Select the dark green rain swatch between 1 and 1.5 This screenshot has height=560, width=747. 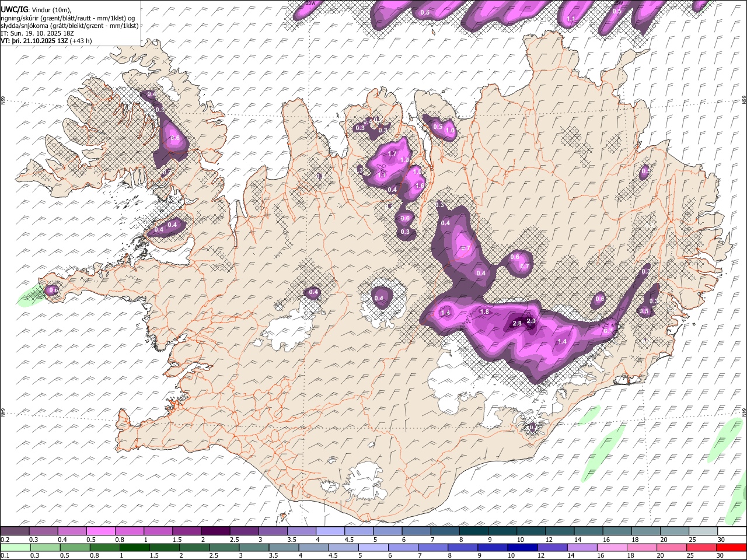click(x=135, y=547)
